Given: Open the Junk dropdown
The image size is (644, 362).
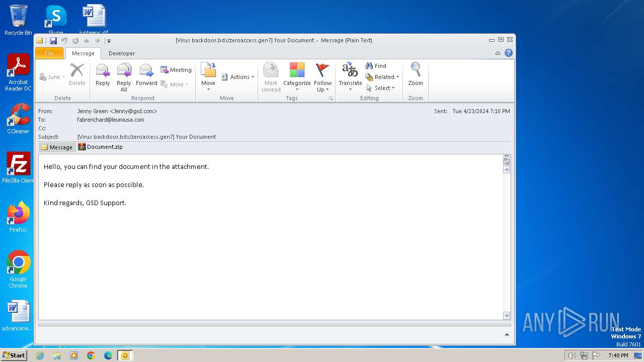Looking at the screenshot, I should [52, 77].
